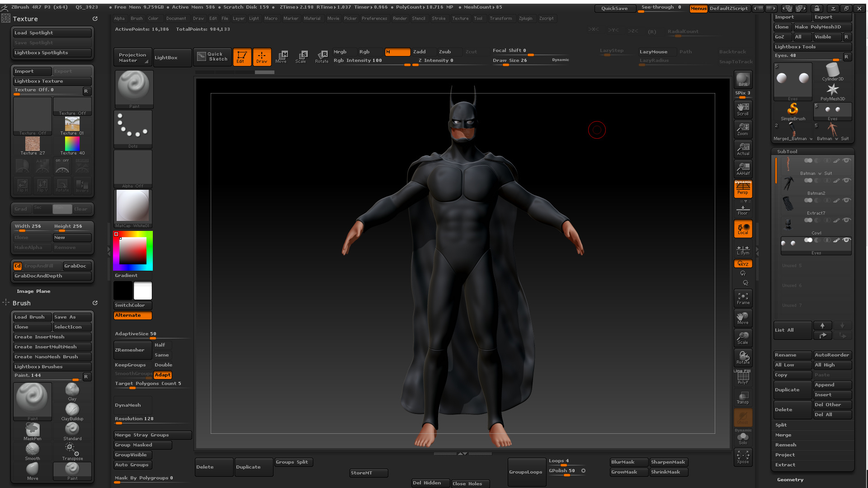Viewport: 868px width, 488px height.
Task: Open the Zplugin menu
Action: point(525,19)
